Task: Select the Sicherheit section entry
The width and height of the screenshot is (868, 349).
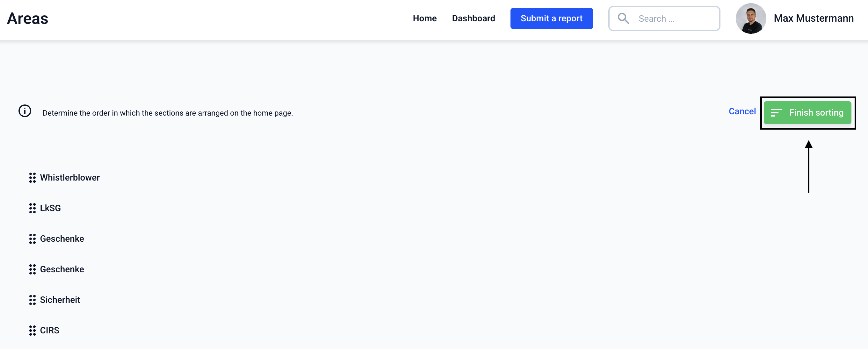Action: pos(60,300)
